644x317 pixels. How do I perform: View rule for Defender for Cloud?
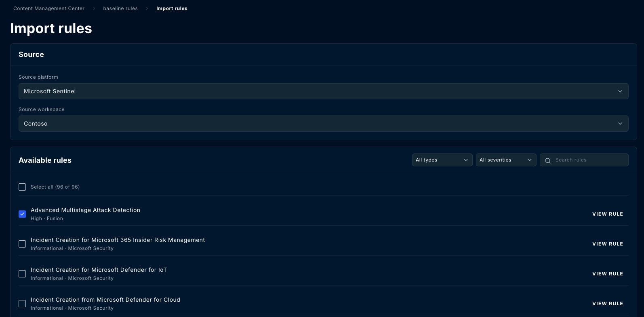click(x=608, y=304)
